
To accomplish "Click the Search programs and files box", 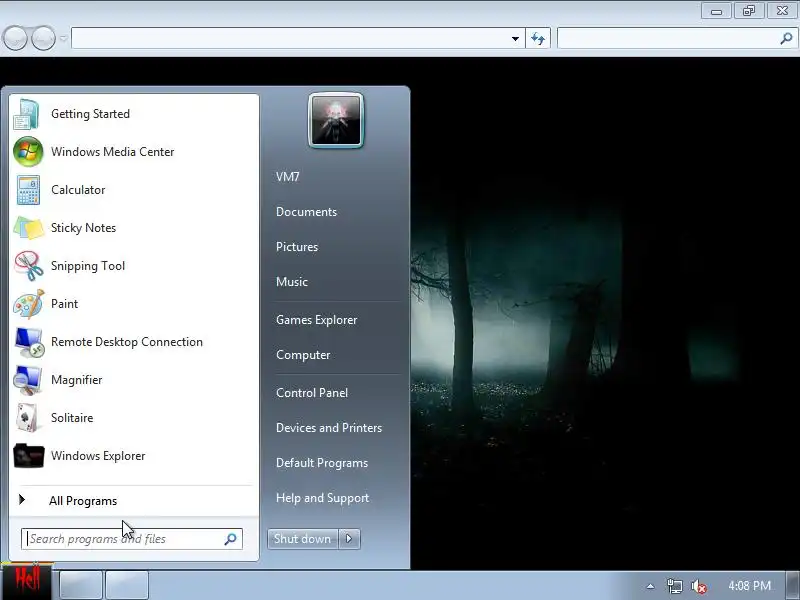I will point(132,539).
